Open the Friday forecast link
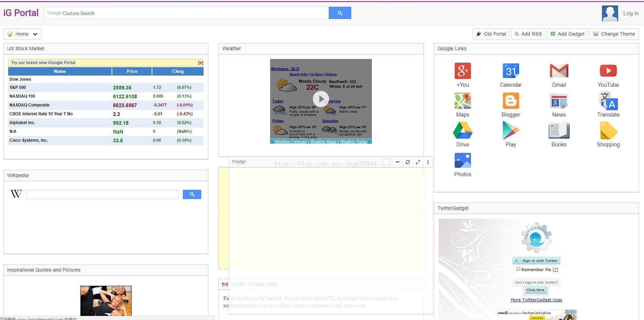Image resolution: width=644 pixels, height=320 pixels. point(278,121)
